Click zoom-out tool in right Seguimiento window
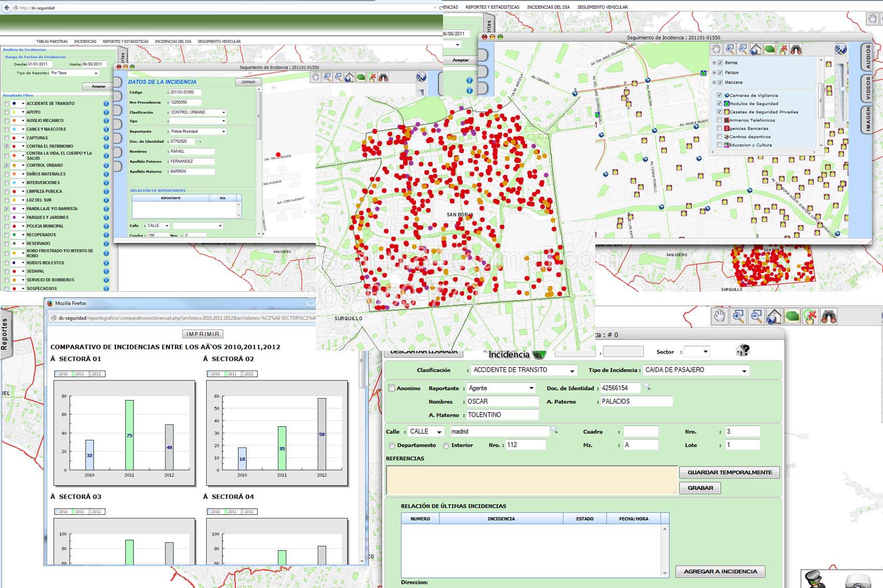Viewport: 883px width, 588px height. (743, 49)
